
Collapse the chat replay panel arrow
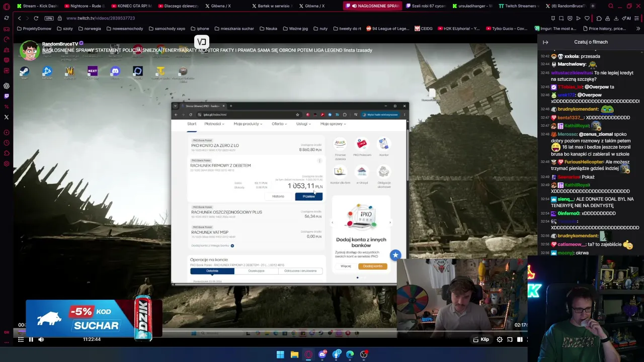tap(545, 42)
